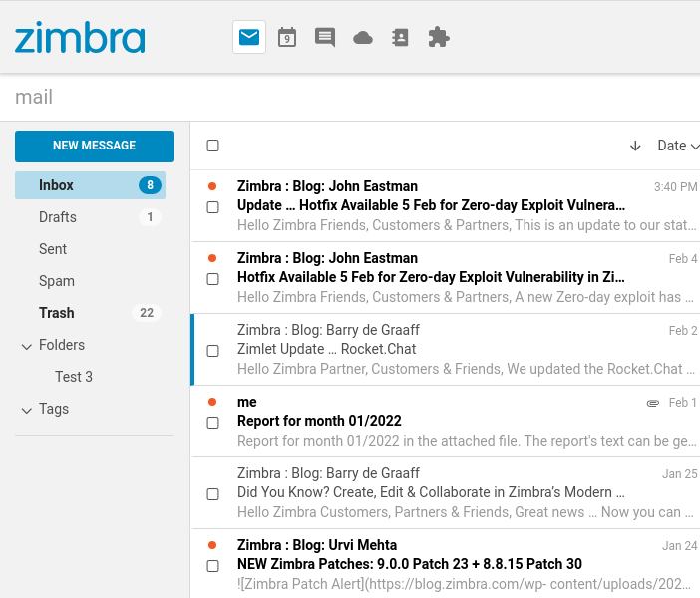700x598 pixels.
Task: Click Drafts count badge 1
Action: click(150, 217)
